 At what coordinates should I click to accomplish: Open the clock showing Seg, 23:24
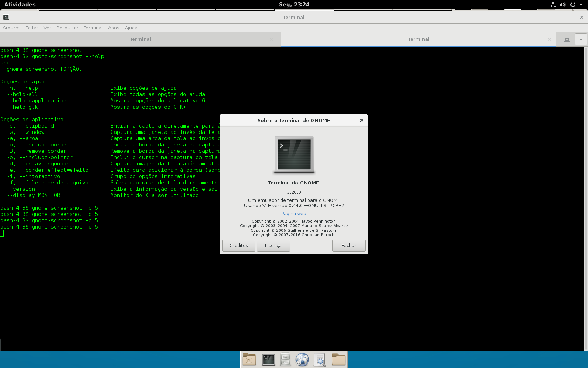[x=294, y=5]
